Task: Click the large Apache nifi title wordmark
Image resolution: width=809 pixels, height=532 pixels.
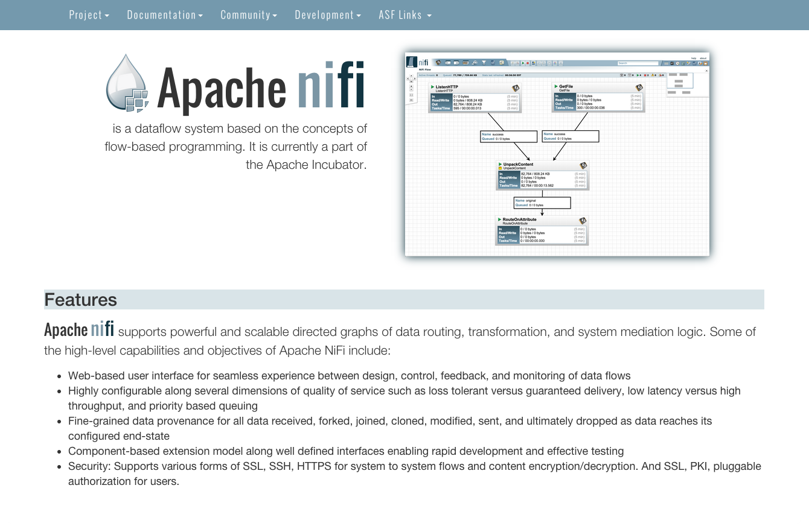Action: 261,87
